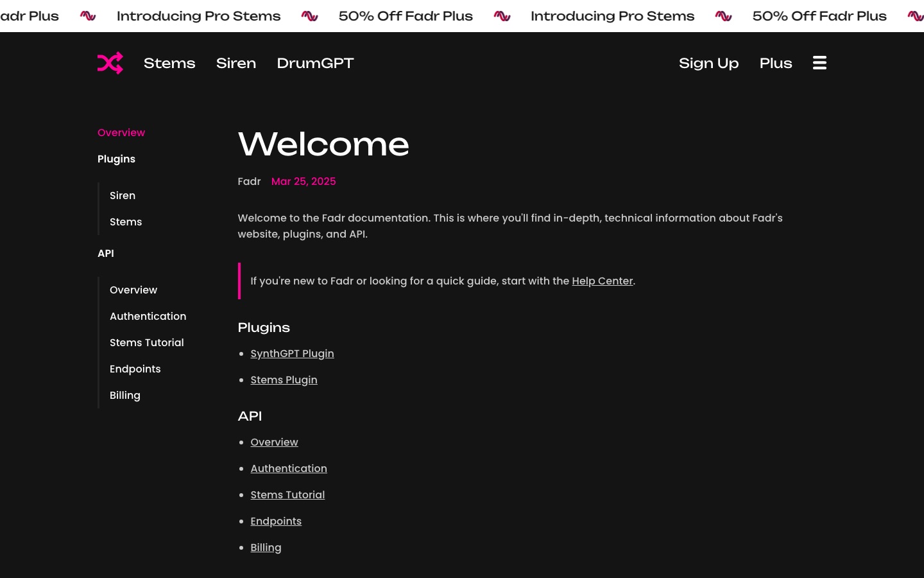Select API section heading in sidebar
This screenshot has width=924, height=578.
[x=106, y=253]
